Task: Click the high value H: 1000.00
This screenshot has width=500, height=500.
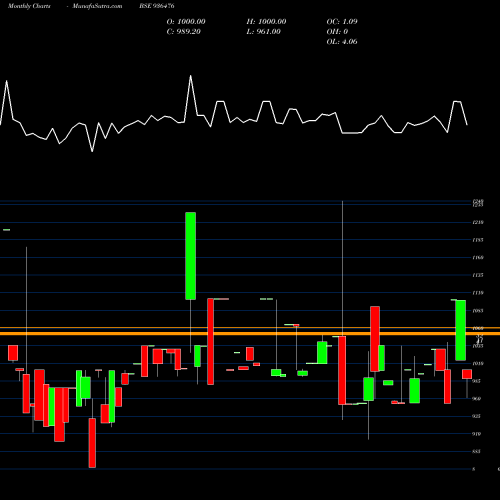Action: pyautogui.click(x=266, y=22)
